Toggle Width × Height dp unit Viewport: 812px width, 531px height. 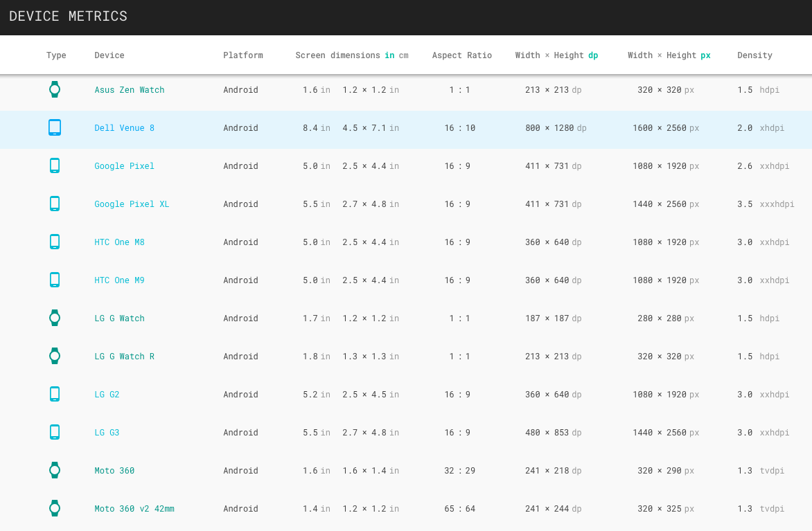(593, 55)
